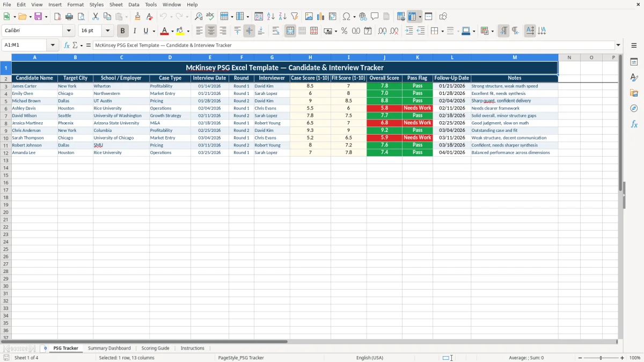
Task: Adjust the zoom slider in status bar
Action: [601, 358]
